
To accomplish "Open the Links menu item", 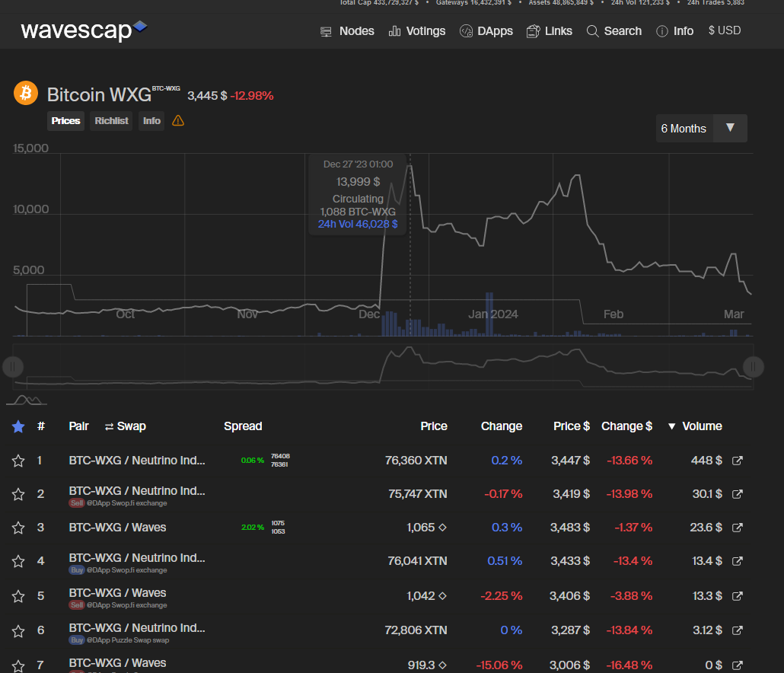I will point(549,31).
